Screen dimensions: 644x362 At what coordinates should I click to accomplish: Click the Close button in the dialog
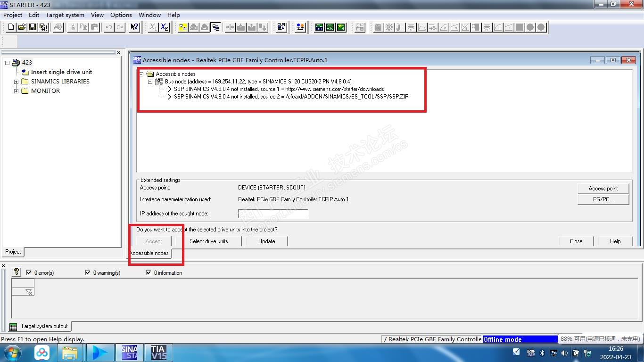576,241
